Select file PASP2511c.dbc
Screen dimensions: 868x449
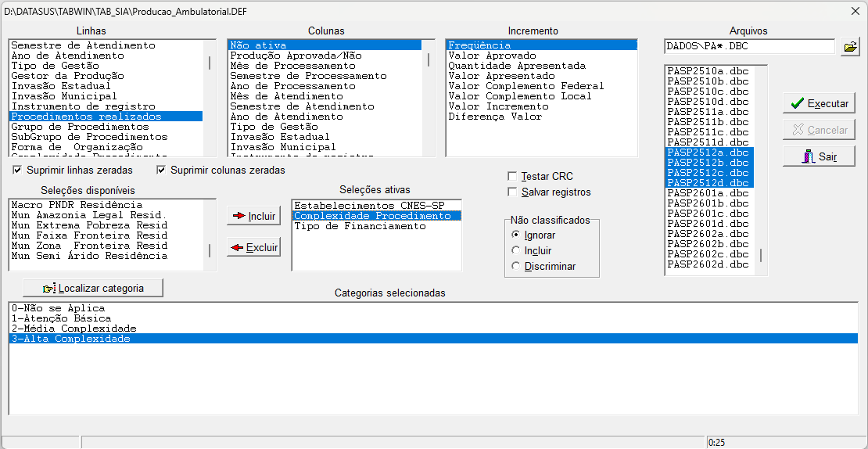click(710, 131)
